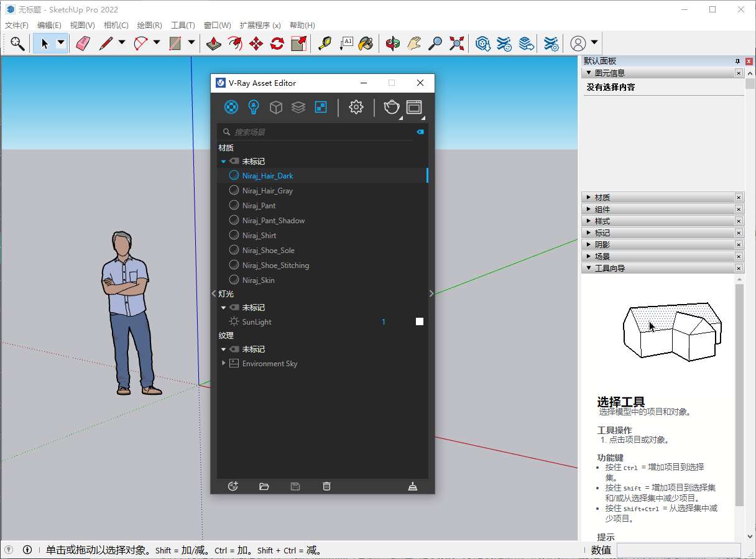Toggle visibility of the 未标记 materials group
The image size is (756, 559).
(234, 161)
